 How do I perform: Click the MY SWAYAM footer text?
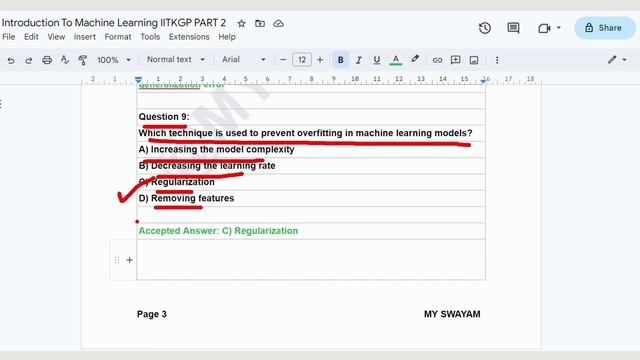click(x=452, y=314)
